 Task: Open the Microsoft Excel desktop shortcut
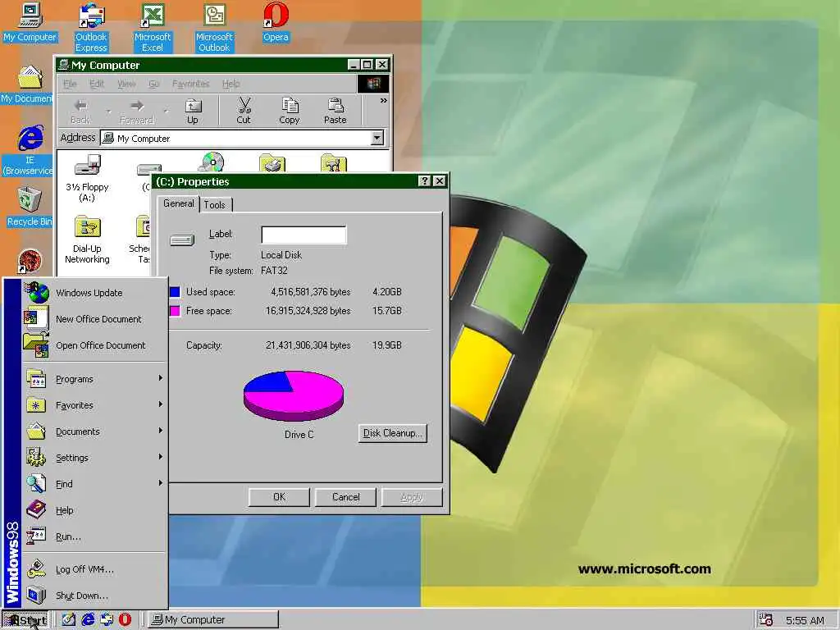153,27
